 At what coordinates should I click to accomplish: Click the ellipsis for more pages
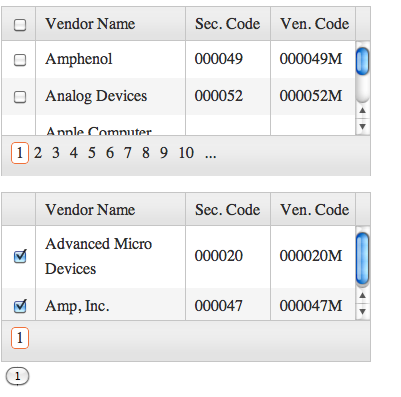coord(211,155)
